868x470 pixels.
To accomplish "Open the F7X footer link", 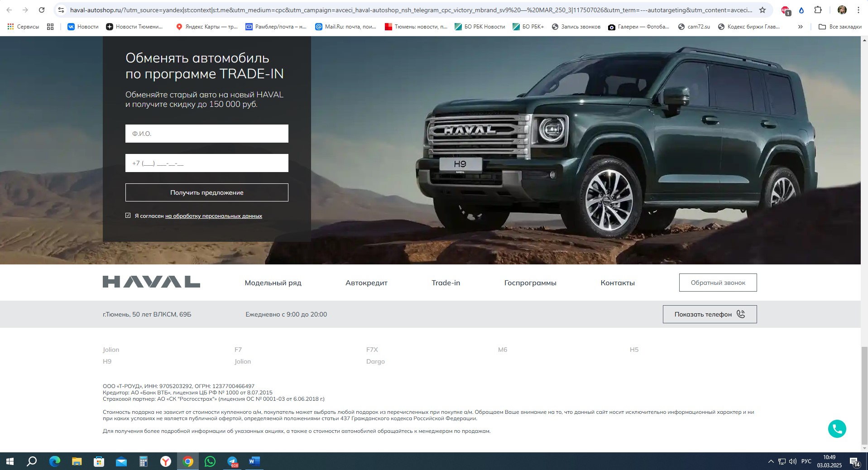I will tap(372, 350).
